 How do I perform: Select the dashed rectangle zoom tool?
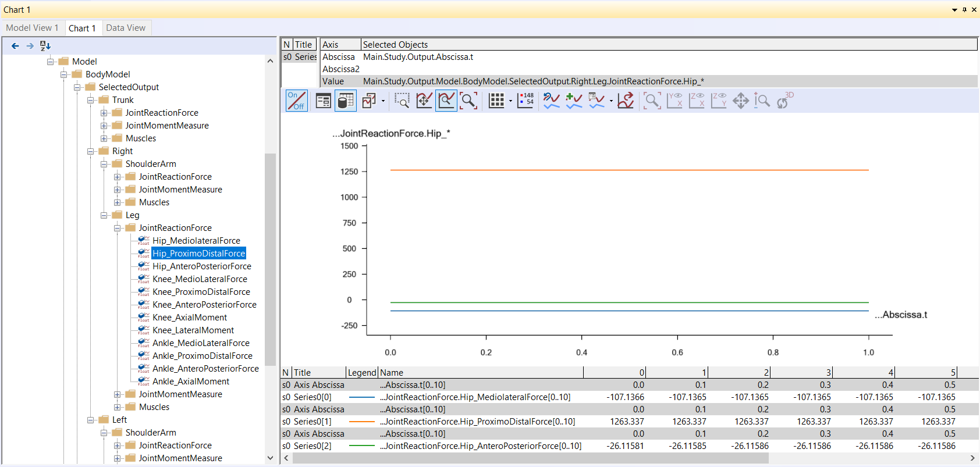pos(402,101)
